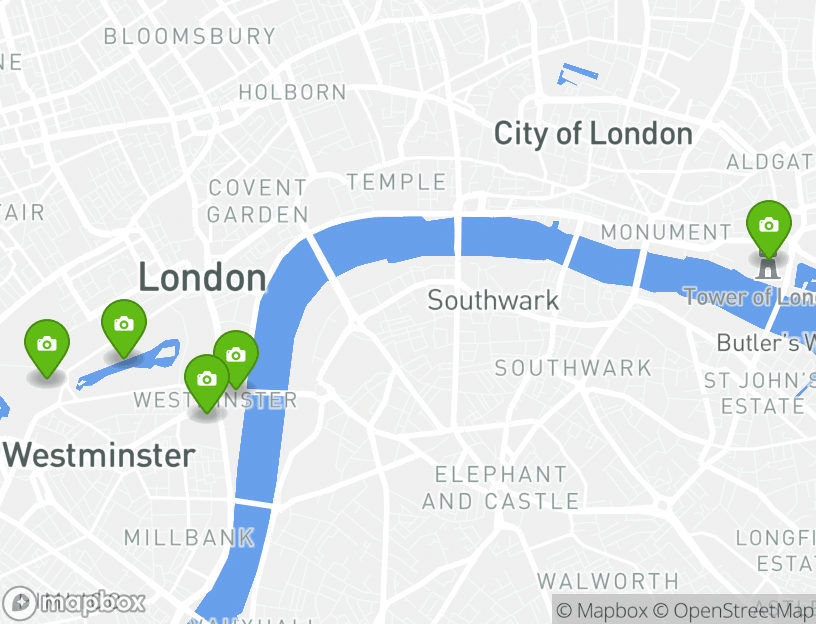Click the Mapbox logo in the corner
This screenshot has height=624, width=816.
[74, 603]
